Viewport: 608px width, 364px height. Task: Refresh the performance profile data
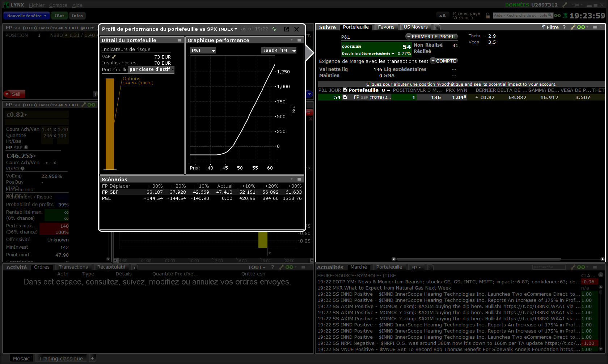(x=274, y=29)
